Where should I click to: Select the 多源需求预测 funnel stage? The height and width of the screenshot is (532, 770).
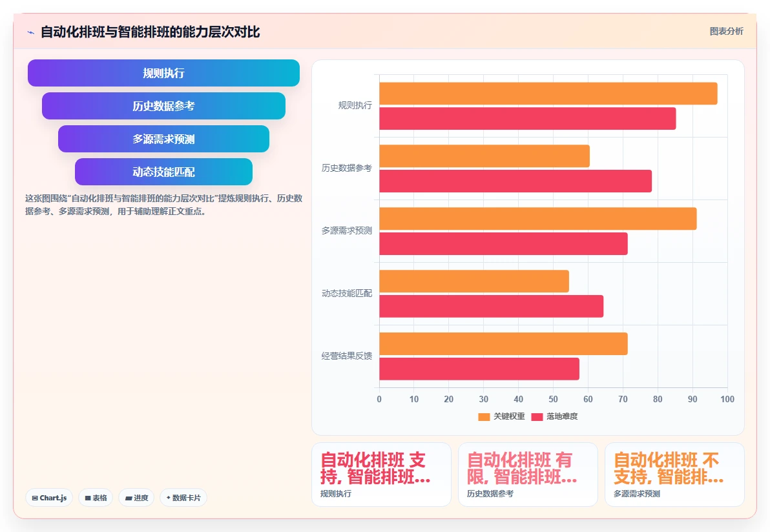pyautogui.click(x=163, y=139)
